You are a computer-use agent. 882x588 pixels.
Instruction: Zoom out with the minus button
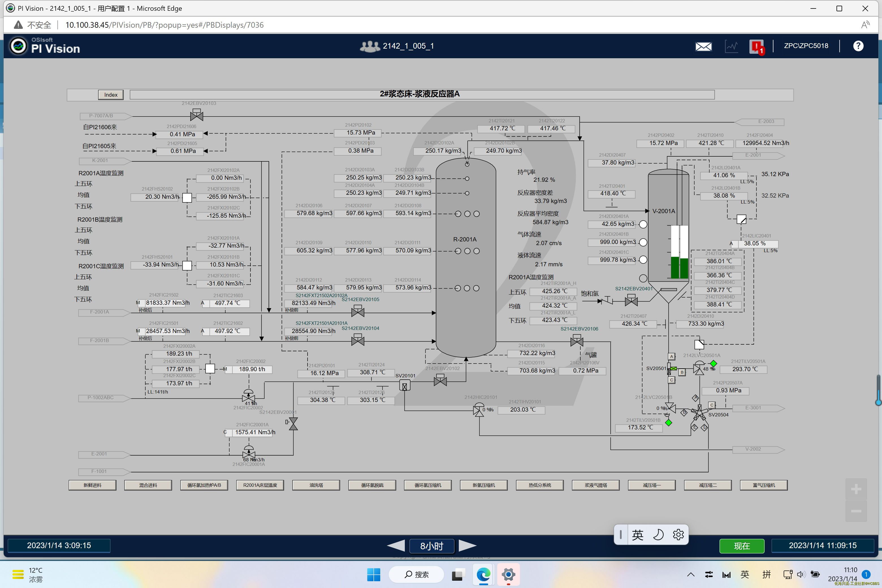pyautogui.click(x=856, y=511)
